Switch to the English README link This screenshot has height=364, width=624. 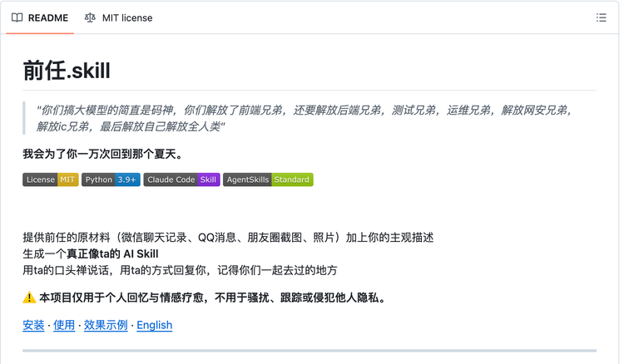[x=154, y=325]
